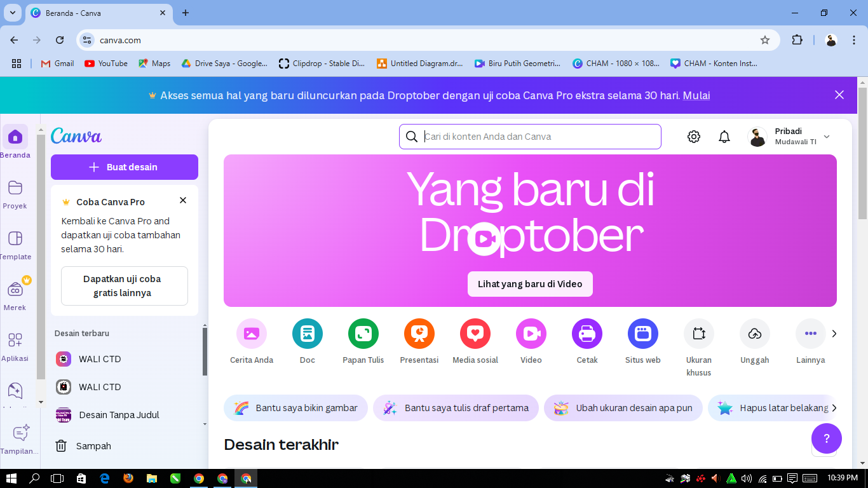Open the Chrome apps grid in bookmarks bar

coord(17,64)
